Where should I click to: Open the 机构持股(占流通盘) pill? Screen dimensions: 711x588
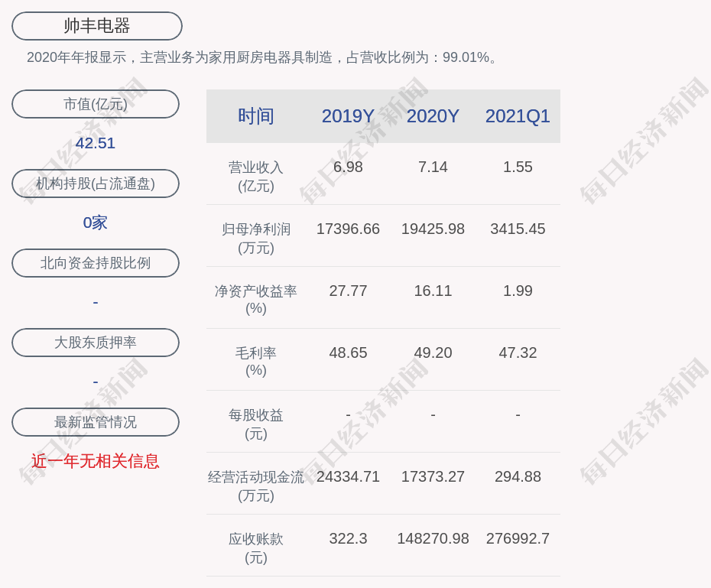pos(96,184)
